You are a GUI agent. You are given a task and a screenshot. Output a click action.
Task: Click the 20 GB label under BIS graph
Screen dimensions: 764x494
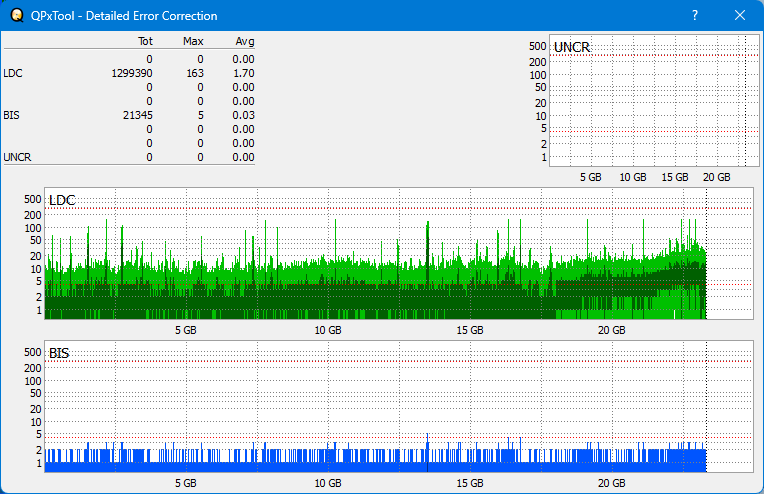611,483
